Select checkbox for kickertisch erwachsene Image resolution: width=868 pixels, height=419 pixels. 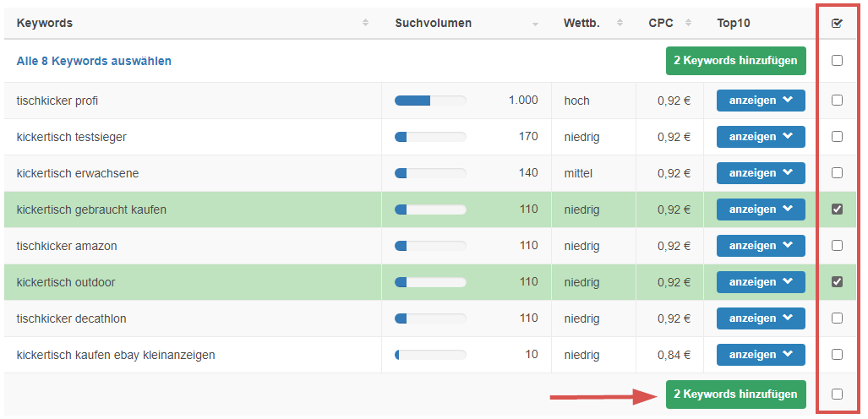(x=837, y=172)
